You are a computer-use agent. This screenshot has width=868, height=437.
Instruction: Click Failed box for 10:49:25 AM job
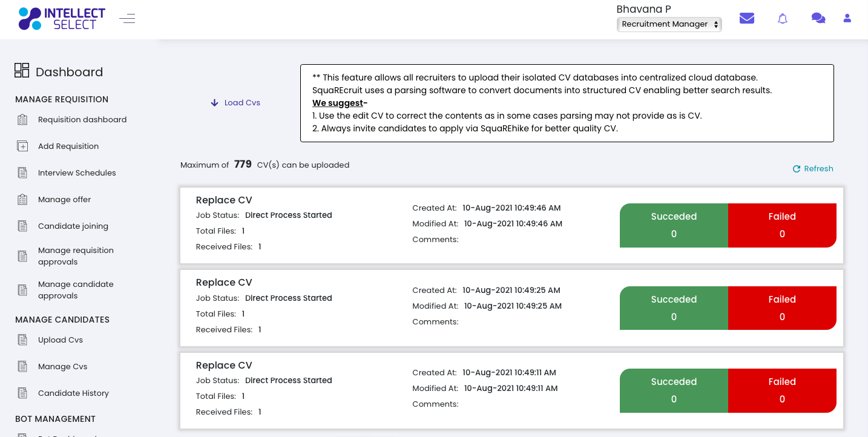tap(782, 308)
